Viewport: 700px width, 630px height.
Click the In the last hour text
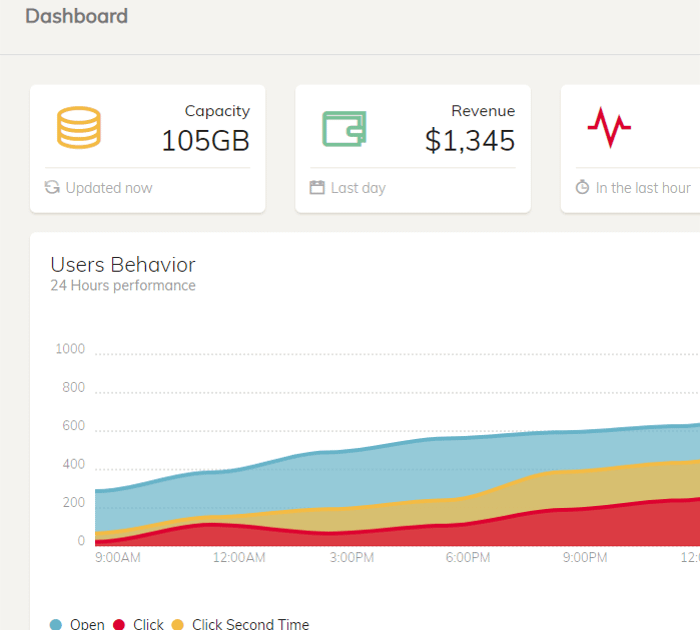tap(643, 188)
